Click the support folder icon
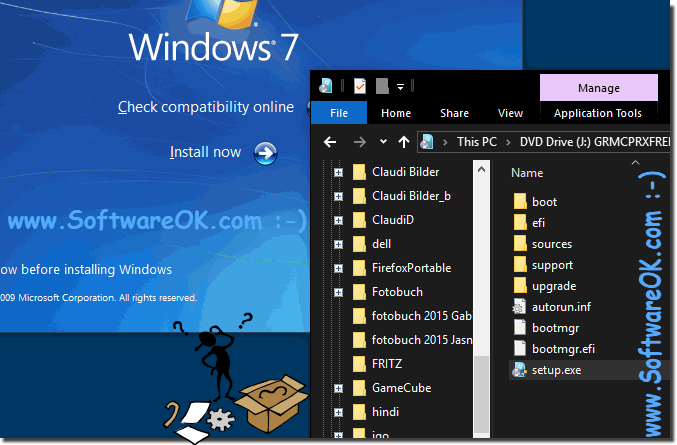The height and width of the screenshot is (445, 677). click(x=520, y=265)
